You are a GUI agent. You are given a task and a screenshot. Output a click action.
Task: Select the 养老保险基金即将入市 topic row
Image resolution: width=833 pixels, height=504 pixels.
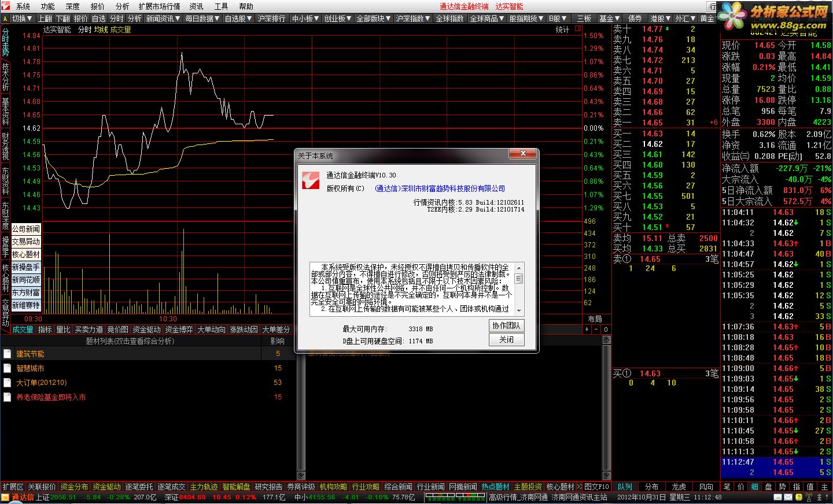pos(148,397)
